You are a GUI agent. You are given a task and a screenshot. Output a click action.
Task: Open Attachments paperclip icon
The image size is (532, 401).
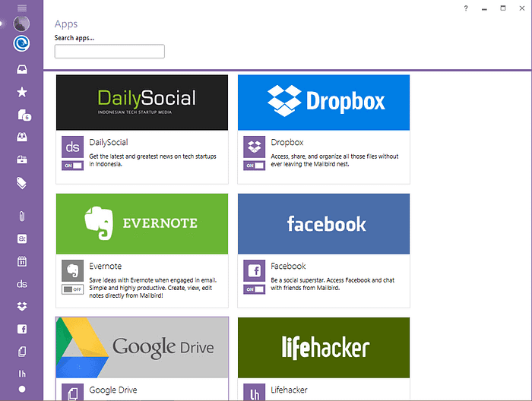pos(22,216)
